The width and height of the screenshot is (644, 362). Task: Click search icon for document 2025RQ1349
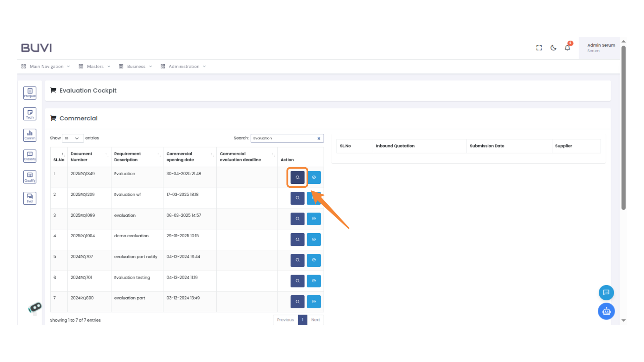297,177
